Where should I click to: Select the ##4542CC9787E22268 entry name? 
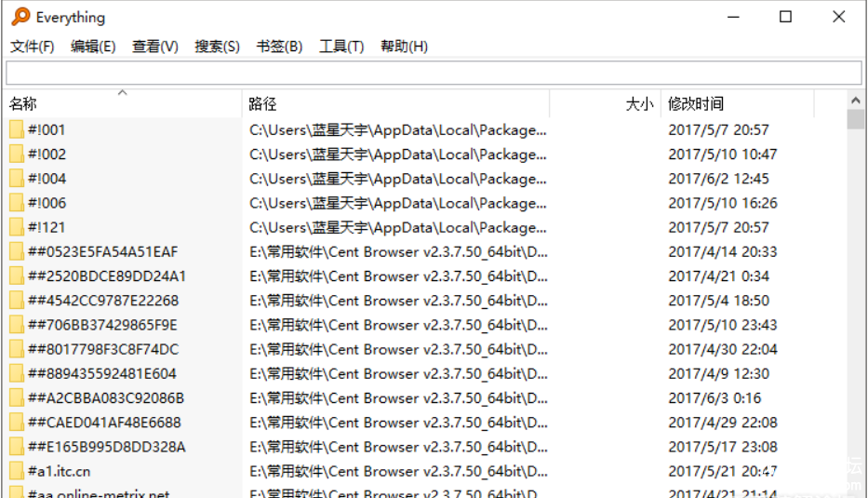point(103,301)
